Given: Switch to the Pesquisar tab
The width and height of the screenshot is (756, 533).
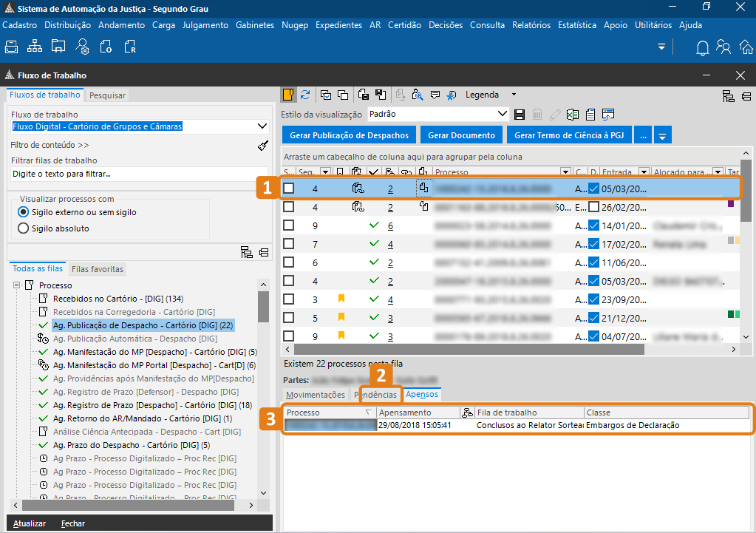Looking at the screenshot, I should pos(107,95).
